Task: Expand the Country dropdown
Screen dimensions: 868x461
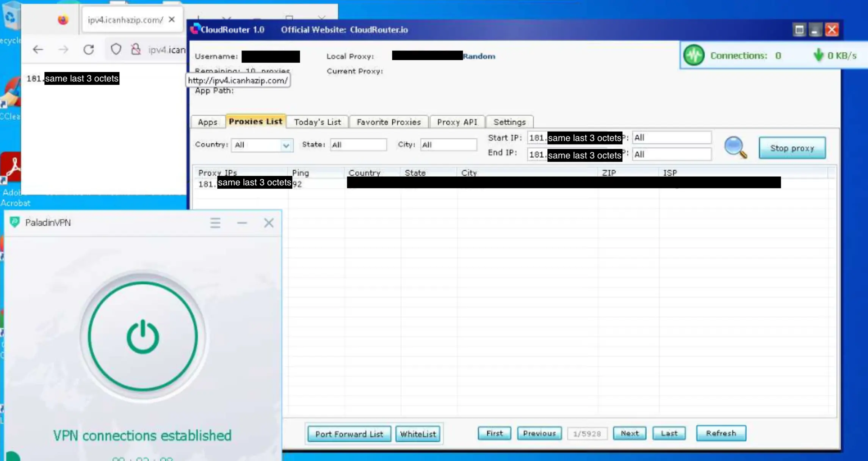Action: 286,145
